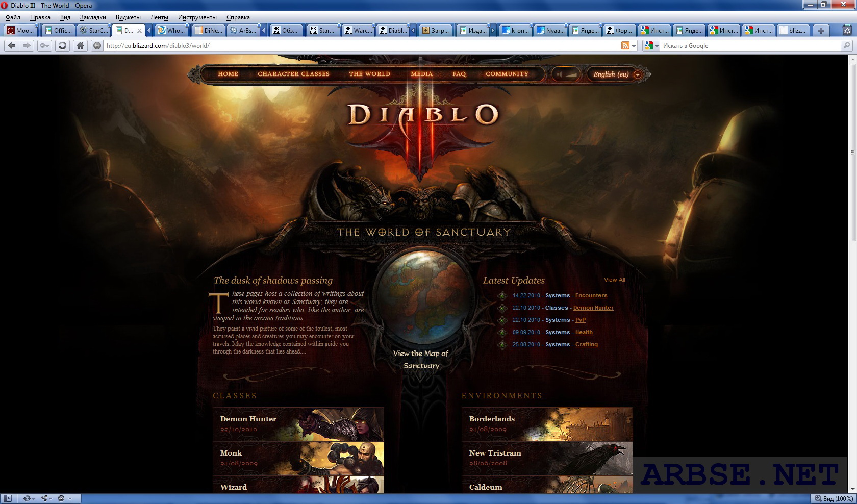Switch to the StarC... tab
The width and height of the screenshot is (857, 504).
94,31
